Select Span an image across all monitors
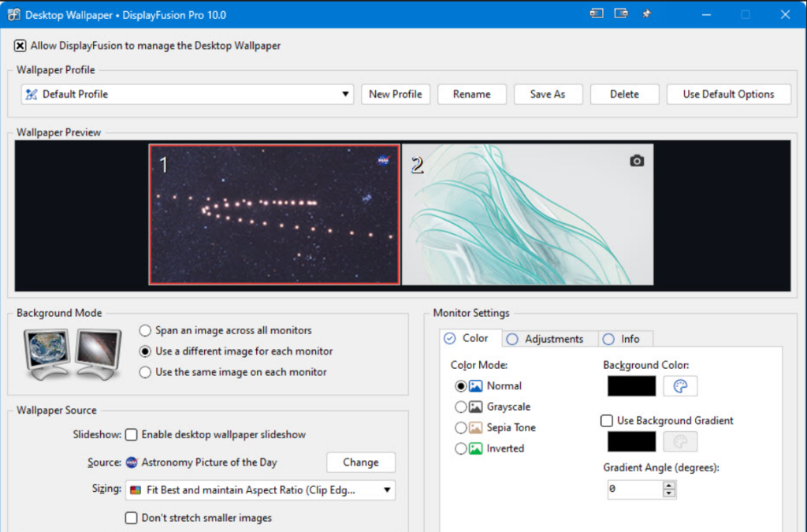Screen dimensions: 807x532 (x=145, y=330)
